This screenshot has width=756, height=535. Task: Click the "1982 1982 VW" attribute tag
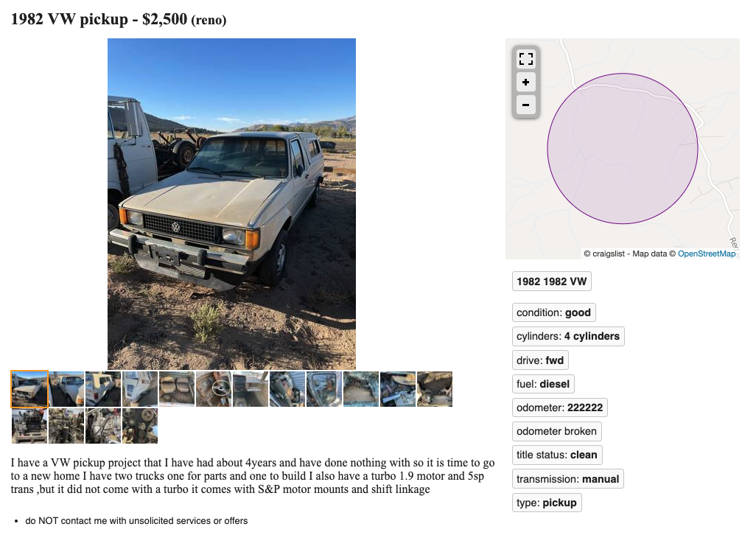pyautogui.click(x=552, y=282)
